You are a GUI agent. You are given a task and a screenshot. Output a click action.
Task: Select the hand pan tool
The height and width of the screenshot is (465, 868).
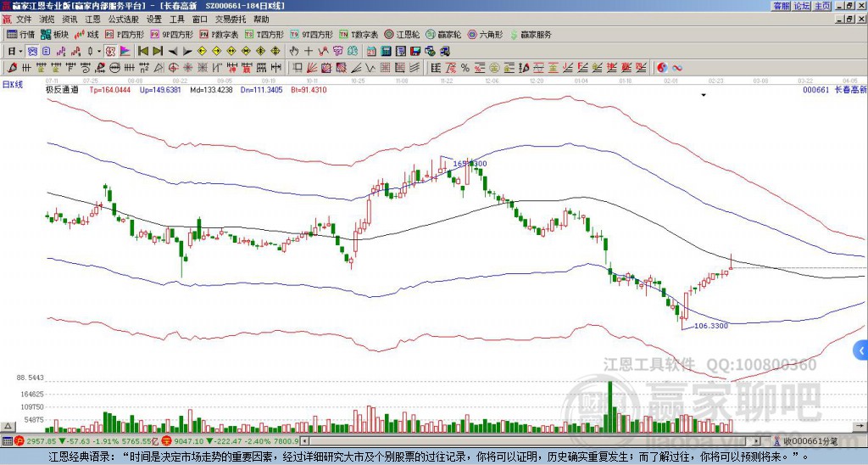(294, 52)
